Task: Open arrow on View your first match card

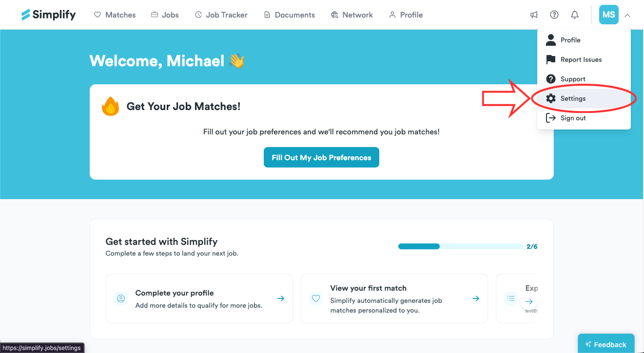Action: 476,298
